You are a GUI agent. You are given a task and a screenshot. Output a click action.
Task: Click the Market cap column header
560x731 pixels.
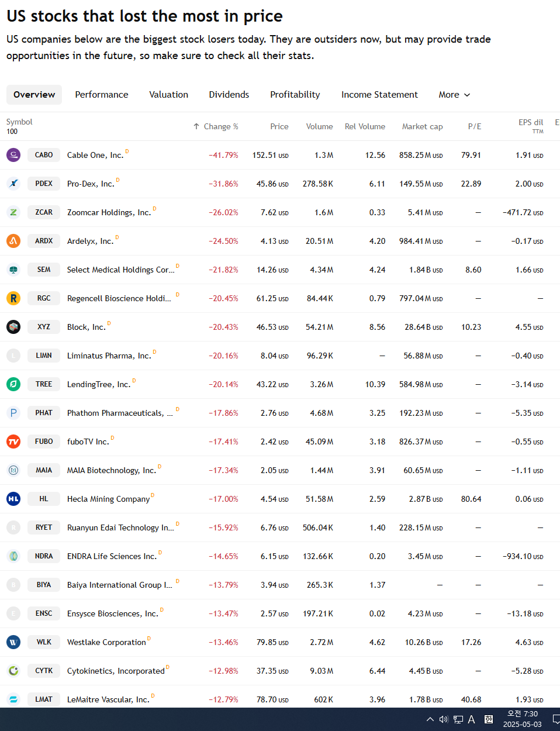pyautogui.click(x=422, y=126)
